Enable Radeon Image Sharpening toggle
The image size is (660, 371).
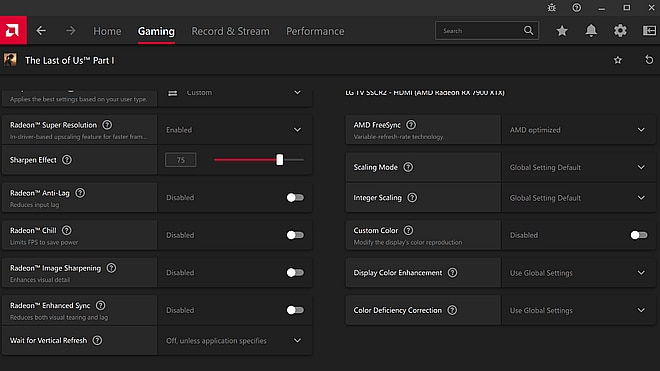tap(295, 272)
